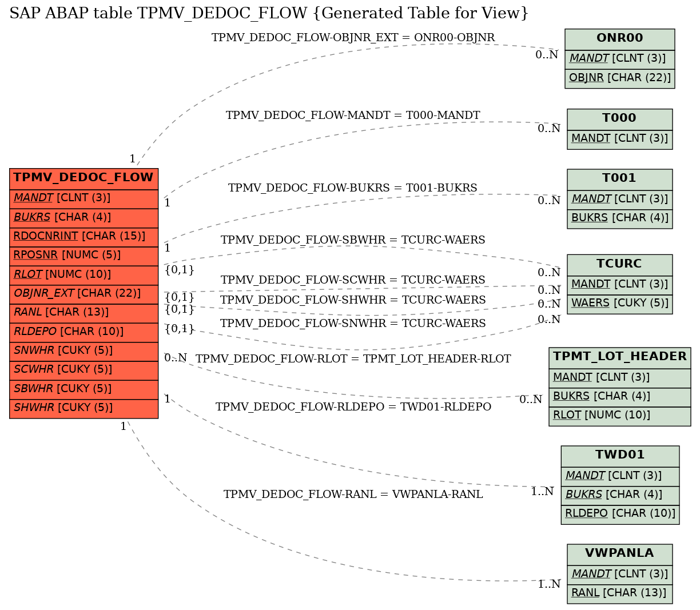Click MANDT [CLNT (3)] in TCURC table
This screenshot has width=700, height=610.
point(620,285)
